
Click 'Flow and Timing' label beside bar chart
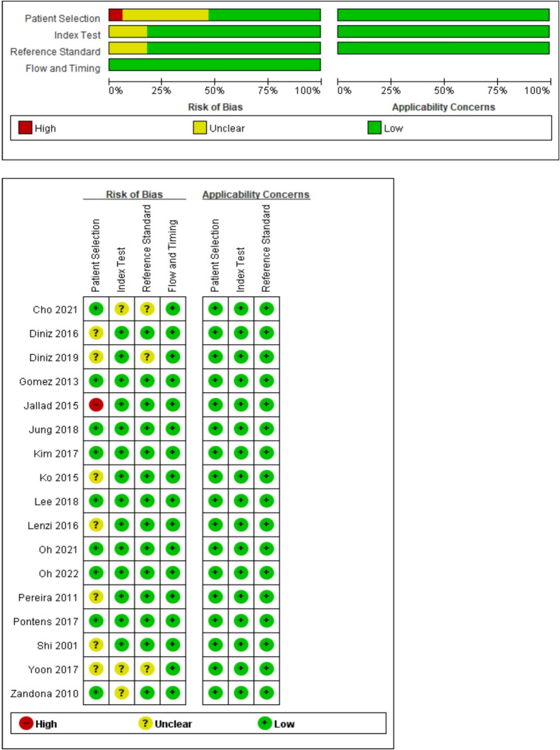63,69
